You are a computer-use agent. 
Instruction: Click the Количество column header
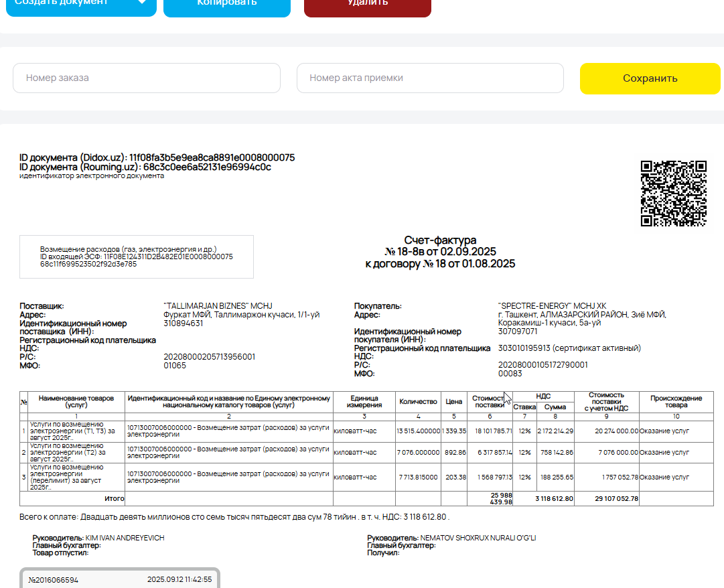coord(418,402)
